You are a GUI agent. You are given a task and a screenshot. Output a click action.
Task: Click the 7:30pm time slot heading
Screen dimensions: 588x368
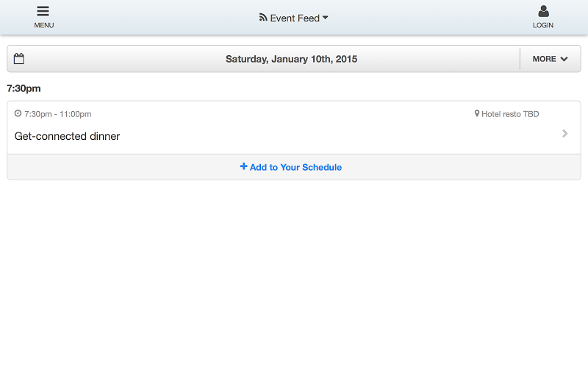pyautogui.click(x=24, y=88)
